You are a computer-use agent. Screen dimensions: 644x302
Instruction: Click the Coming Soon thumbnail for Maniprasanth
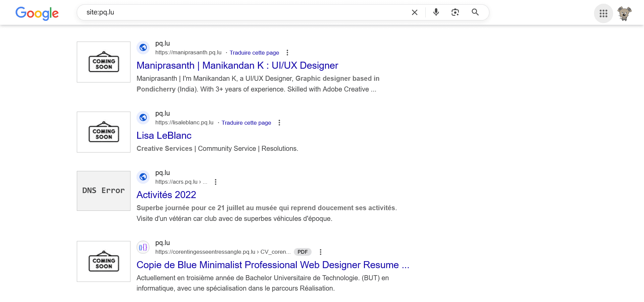point(104,62)
